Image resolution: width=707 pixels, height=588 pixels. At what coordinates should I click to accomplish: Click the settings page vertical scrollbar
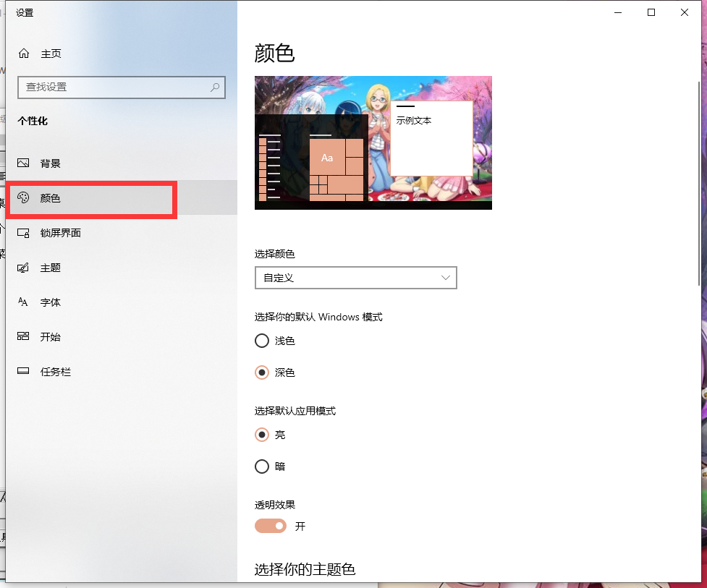pyautogui.click(x=699, y=182)
